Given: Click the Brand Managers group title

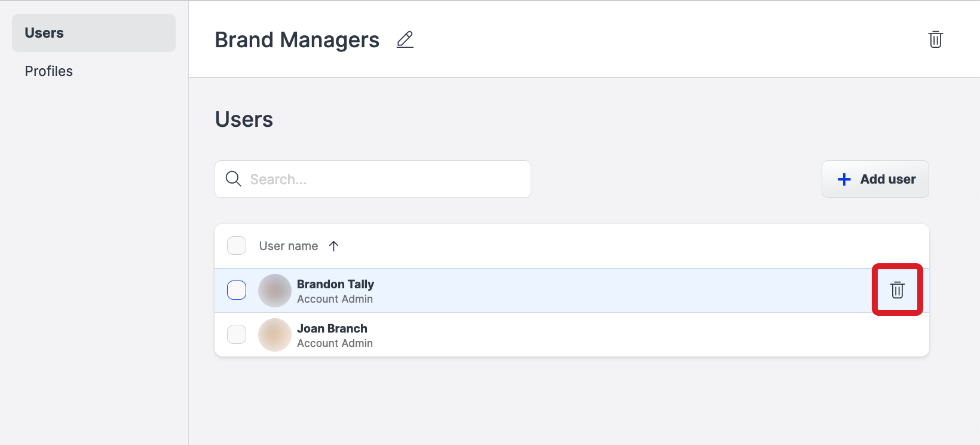Looking at the screenshot, I should pos(297,40).
